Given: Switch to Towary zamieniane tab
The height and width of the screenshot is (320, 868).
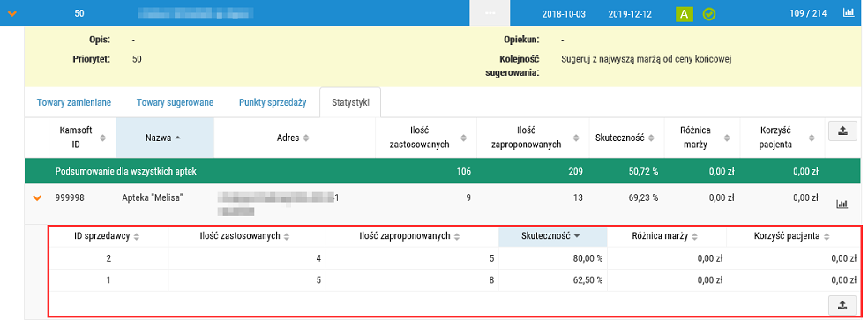Looking at the screenshot, I should point(74,102).
